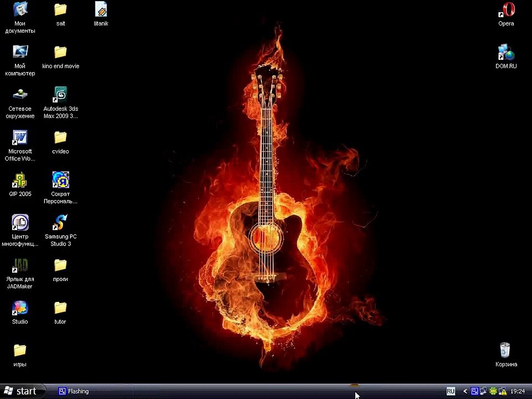Image resolution: width=532 pixels, height=399 pixels.
Task: Select the Studio shortcut icon
Action: tap(20, 313)
